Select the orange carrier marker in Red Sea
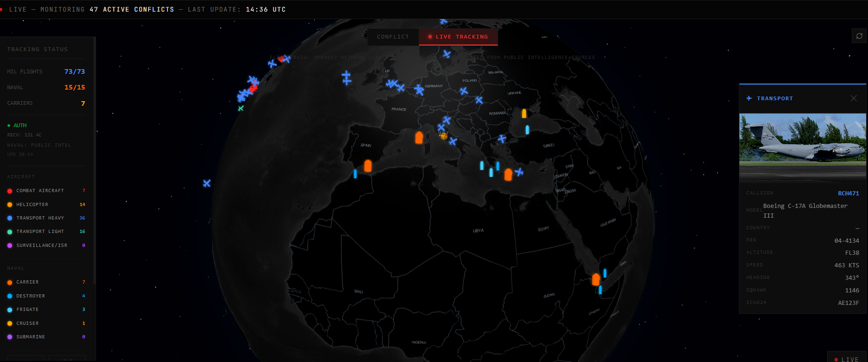868x362 pixels. 596,279
